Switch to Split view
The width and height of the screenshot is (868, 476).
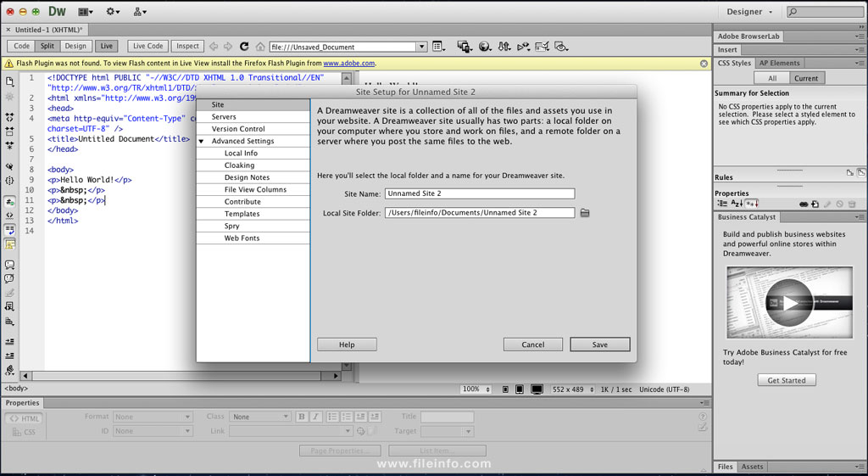pyautogui.click(x=47, y=46)
